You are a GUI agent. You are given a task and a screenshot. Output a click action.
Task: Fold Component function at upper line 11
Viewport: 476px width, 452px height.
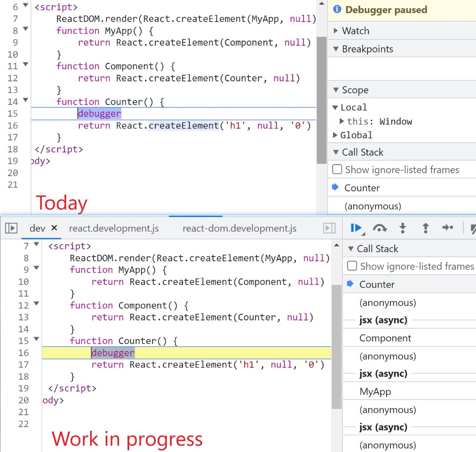[x=25, y=64]
